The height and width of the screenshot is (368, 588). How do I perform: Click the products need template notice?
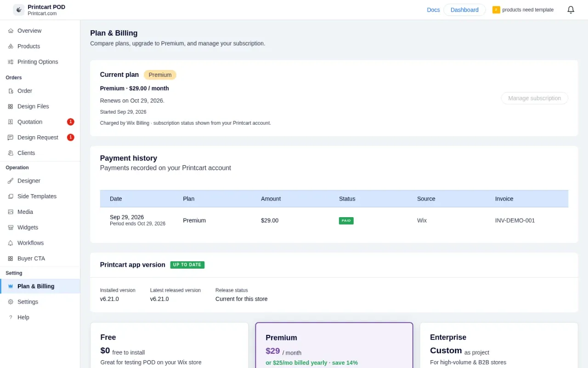pyautogui.click(x=528, y=10)
